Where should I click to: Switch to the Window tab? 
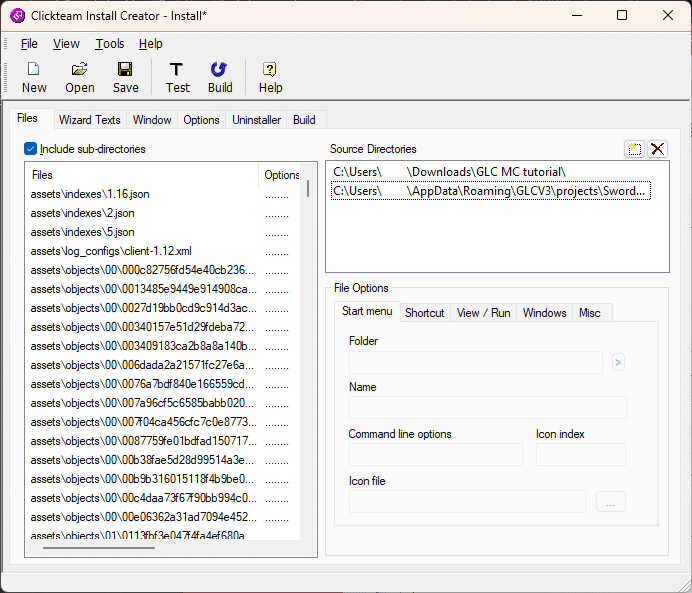[x=152, y=120]
